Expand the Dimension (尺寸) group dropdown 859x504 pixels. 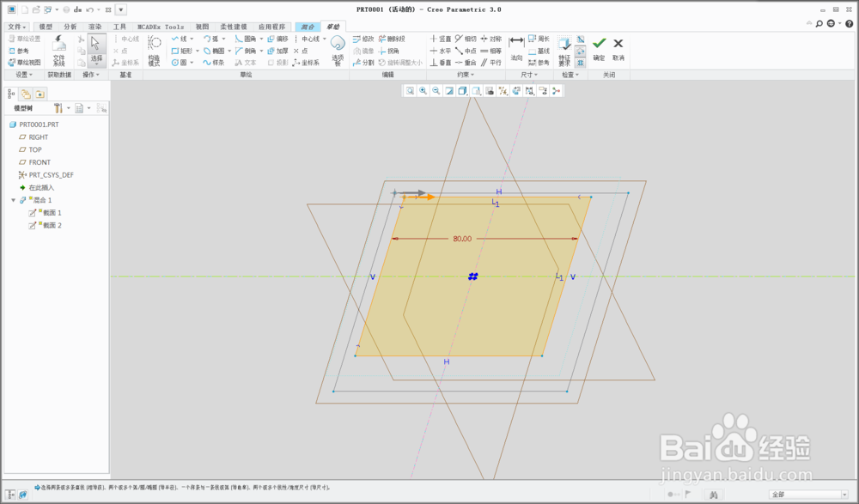click(528, 75)
